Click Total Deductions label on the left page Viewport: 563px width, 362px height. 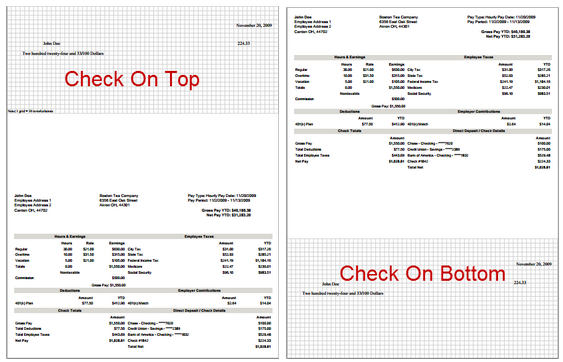point(28,329)
